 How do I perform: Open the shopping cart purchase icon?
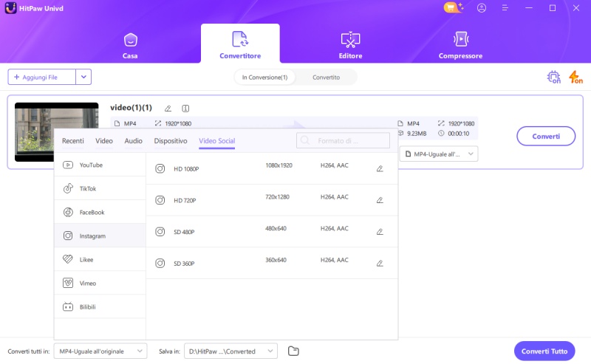pos(453,7)
